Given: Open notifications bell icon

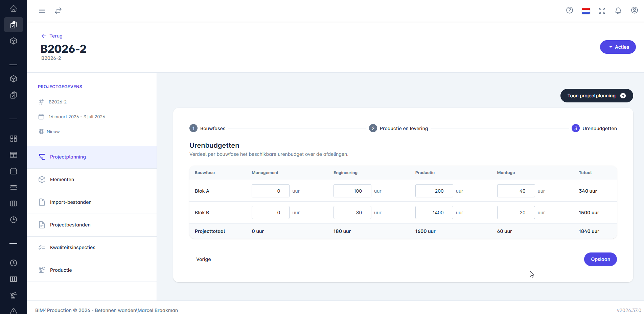Looking at the screenshot, I should click(618, 11).
